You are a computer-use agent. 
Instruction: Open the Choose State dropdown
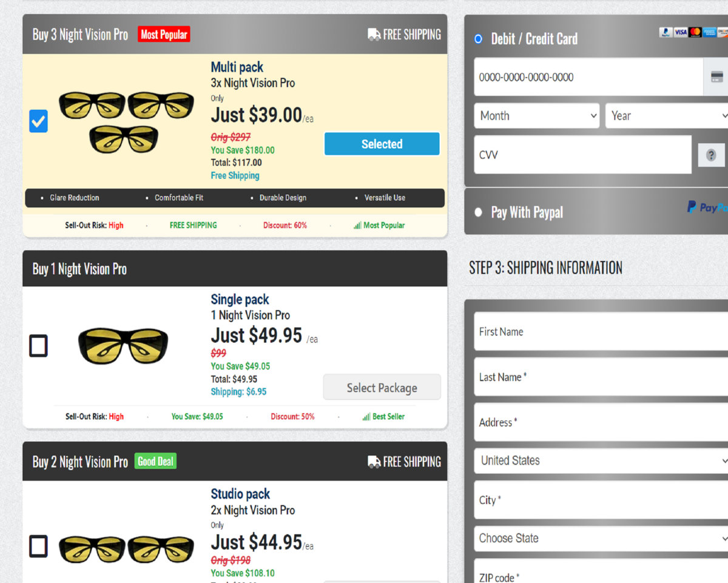[601, 538]
